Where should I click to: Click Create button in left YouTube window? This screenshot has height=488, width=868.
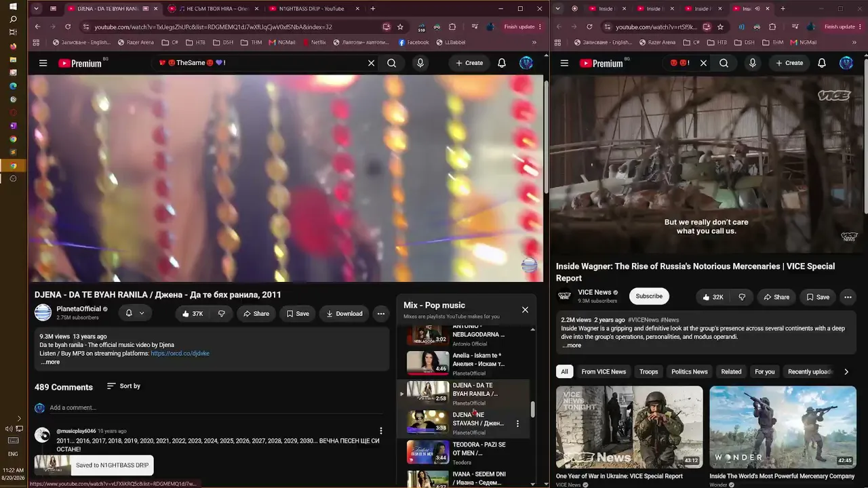[x=469, y=63]
